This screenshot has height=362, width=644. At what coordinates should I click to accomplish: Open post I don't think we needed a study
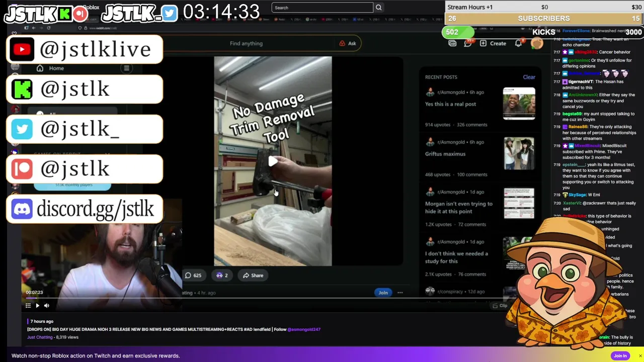(x=456, y=257)
